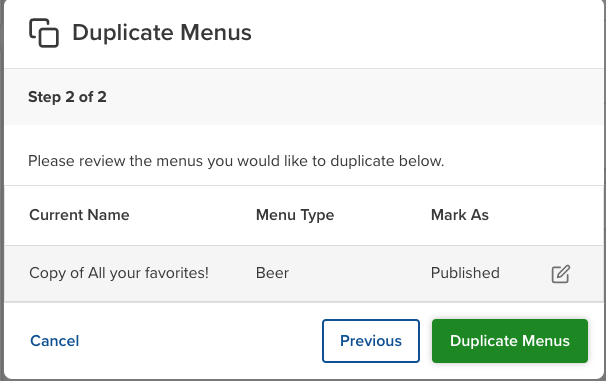
Task: Click empty header space right of the title
Action: 425,33
